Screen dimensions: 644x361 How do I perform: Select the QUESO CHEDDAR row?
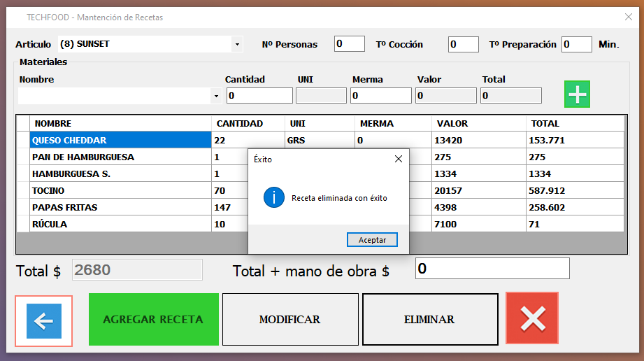(x=120, y=141)
